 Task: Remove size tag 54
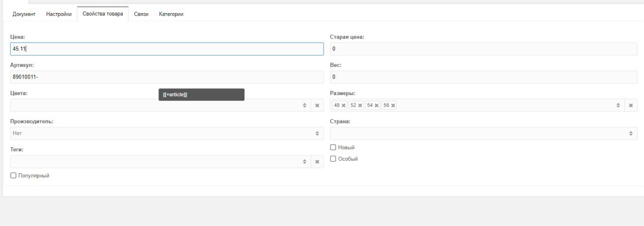pos(376,105)
